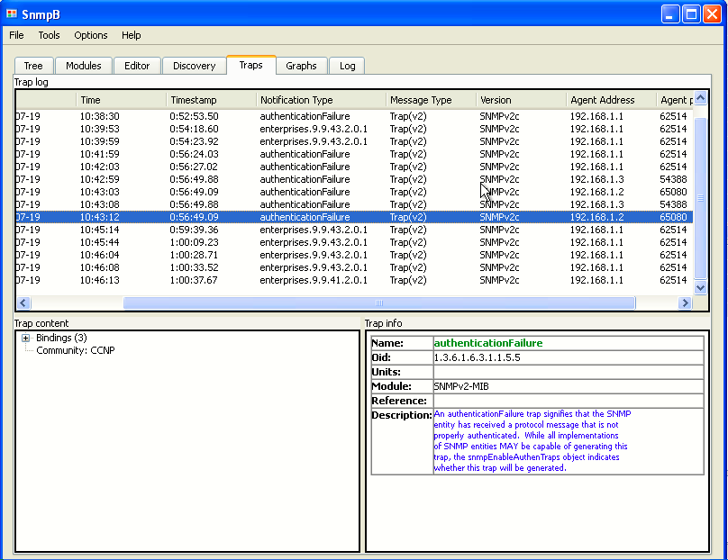This screenshot has width=728, height=560.
Task: Open the File menu
Action: [x=16, y=35]
